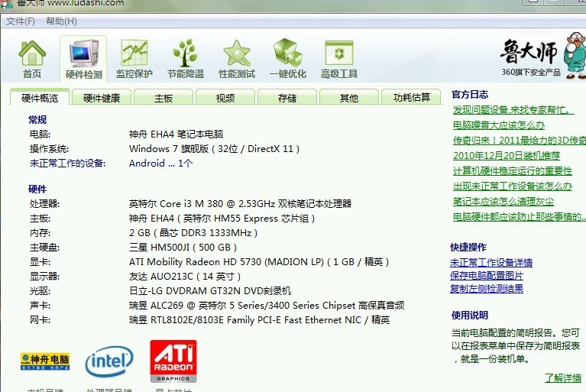Click the ATI Radeon Graphics logo
Image resolution: width=586 pixels, height=392 pixels.
173,361
